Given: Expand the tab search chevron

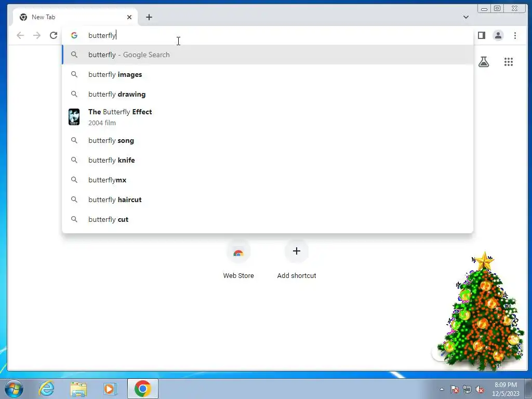Looking at the screenshot, I should pyautogui.click(x=466, y=17).
